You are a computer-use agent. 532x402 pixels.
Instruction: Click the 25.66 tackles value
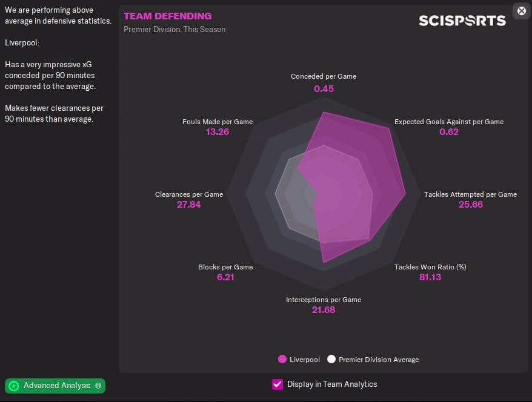471,205
